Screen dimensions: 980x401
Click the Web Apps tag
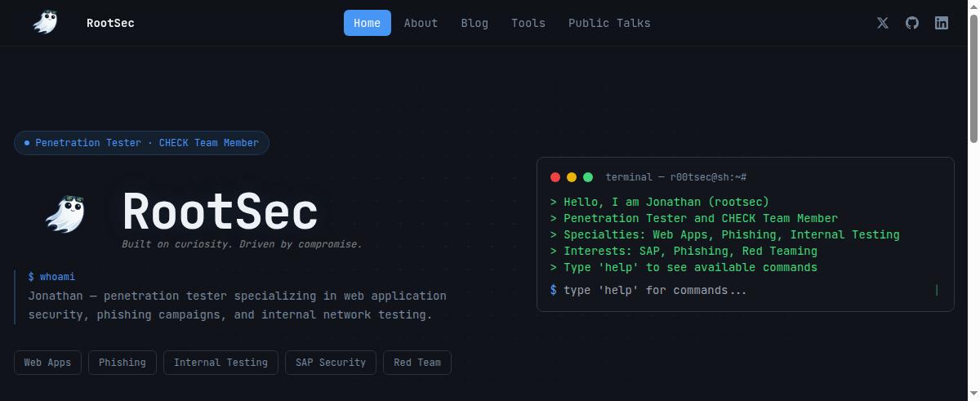click(47, 363)
